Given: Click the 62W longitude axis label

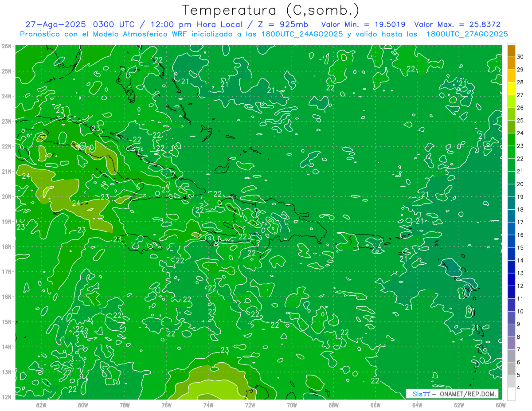Looking at the screenshot, I should pyautogui.click(x=459, y=405).
